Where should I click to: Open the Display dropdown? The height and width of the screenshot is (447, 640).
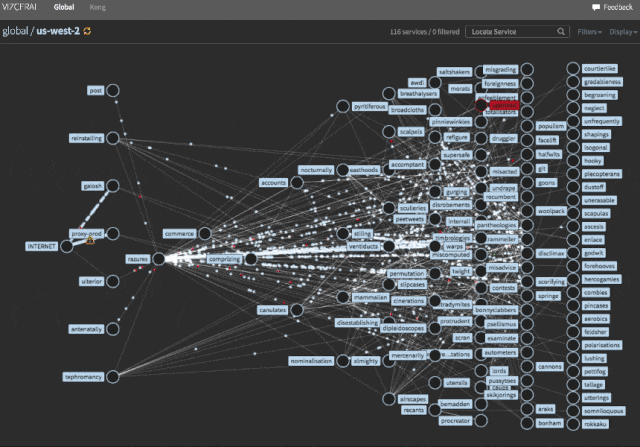click(623, 32)
